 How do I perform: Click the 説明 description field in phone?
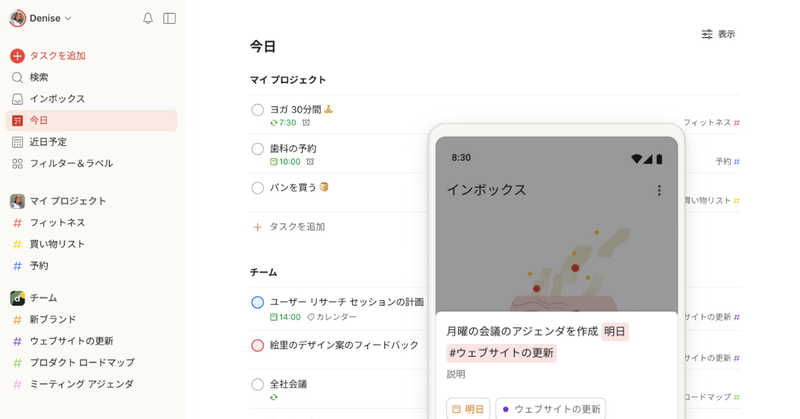(456, 375)
